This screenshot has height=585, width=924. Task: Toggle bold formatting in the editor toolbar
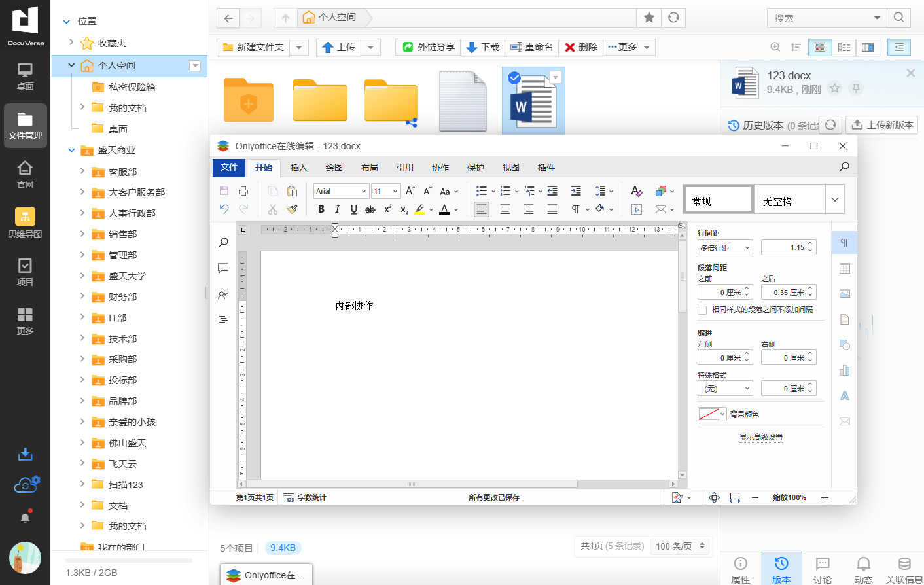(x=321, y=209)
